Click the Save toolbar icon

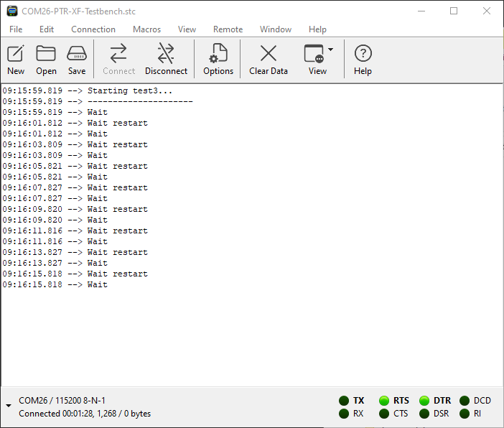tap(77, 54)
